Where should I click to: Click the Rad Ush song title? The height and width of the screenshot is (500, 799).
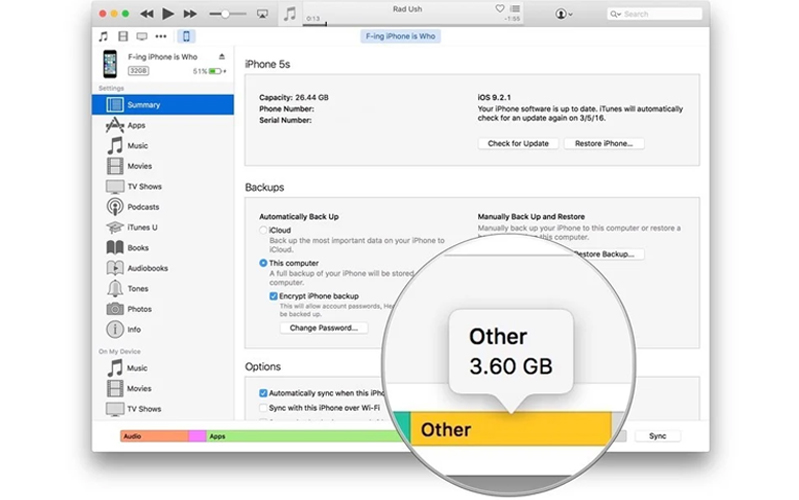[x=407, y=9]
